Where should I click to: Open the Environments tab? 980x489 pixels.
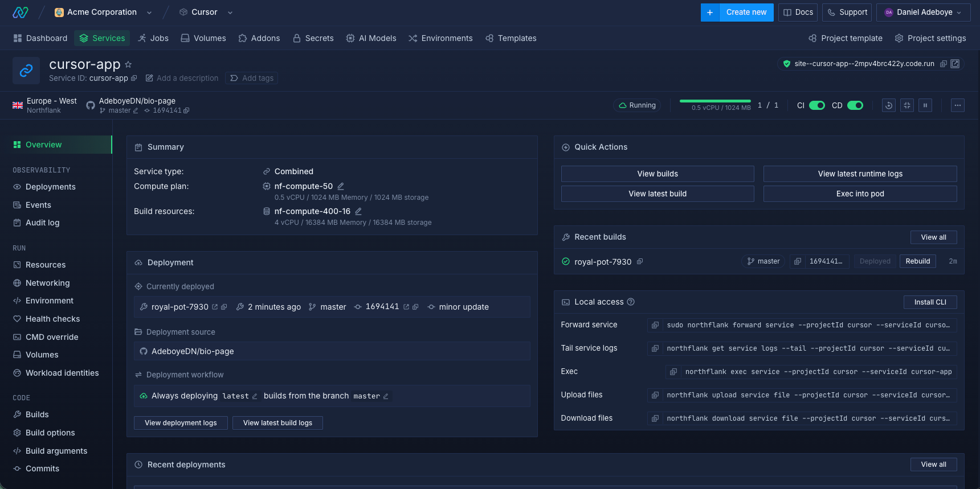pos(440,38)
